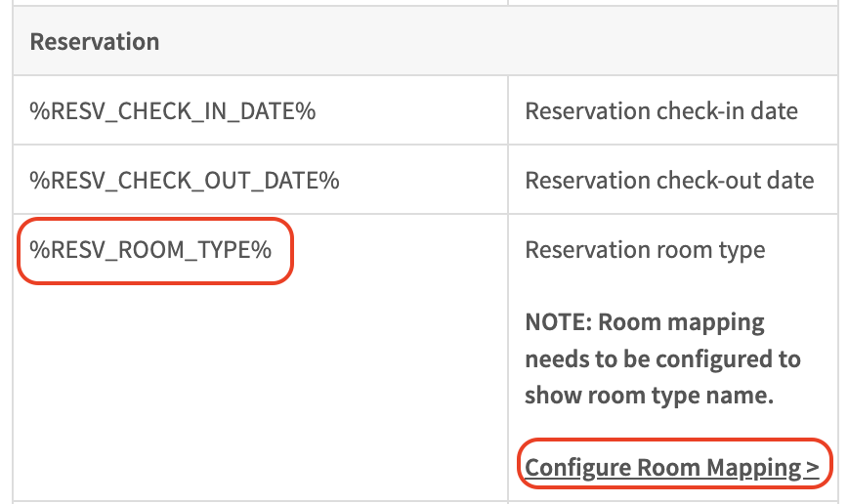Open the Configure Room Mapping link

tap(672, 468)
